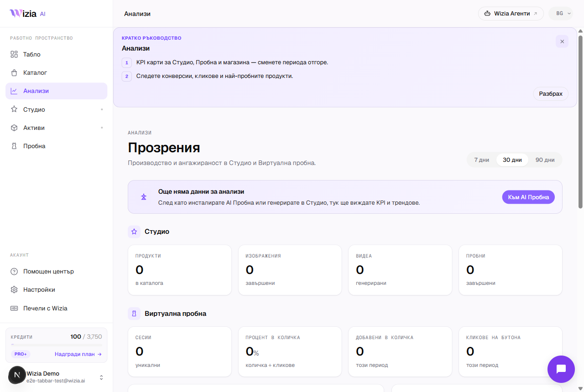Screen dimensions: 584x392
Task: Click the Настройки gear icon
Action: pos(14,289)
